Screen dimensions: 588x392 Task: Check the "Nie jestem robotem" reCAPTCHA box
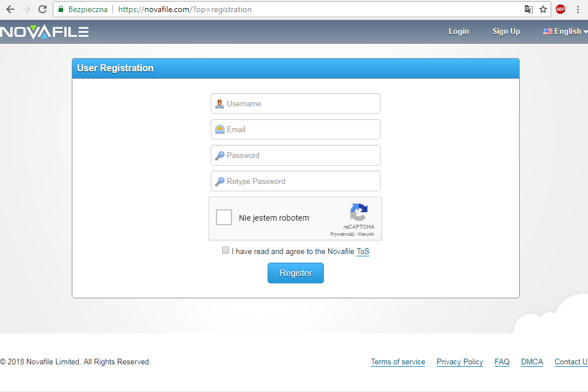(224, 217)
